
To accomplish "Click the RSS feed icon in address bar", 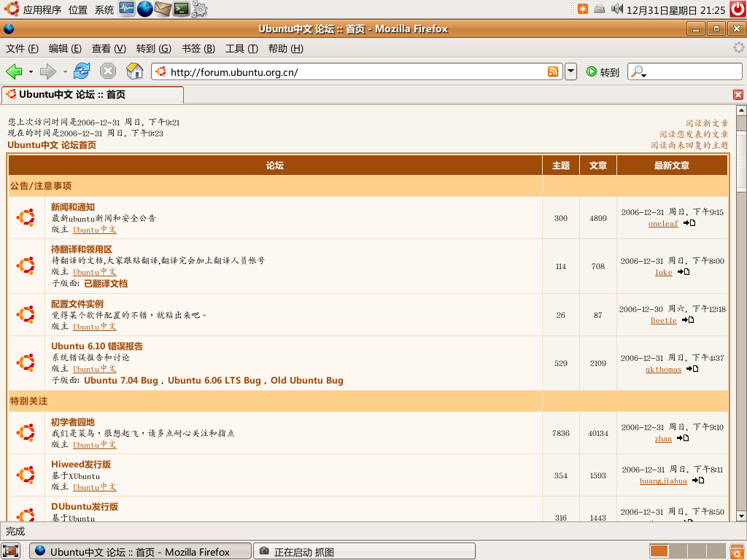I will click(x=553, y=72).
